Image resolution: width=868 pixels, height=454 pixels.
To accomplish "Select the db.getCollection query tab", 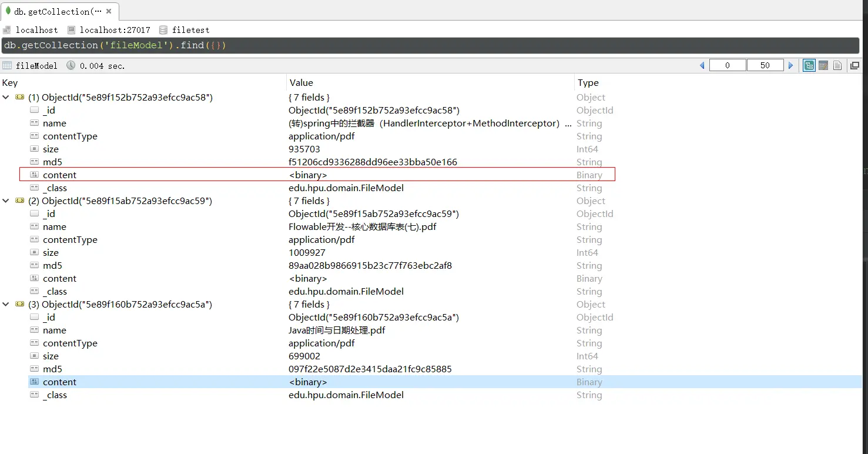I will click(x=60, y=11).
